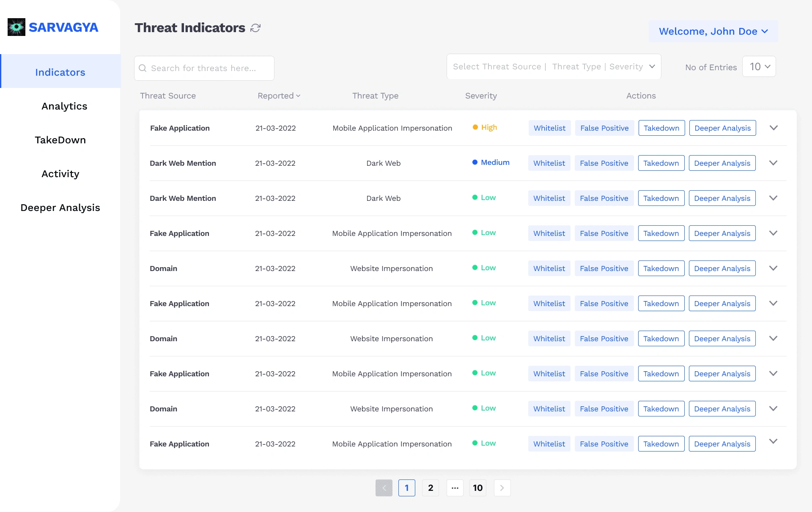
Task: Open the Welcome, John Doe user menu
Action: pyautogui.click(x=713, y=31)
